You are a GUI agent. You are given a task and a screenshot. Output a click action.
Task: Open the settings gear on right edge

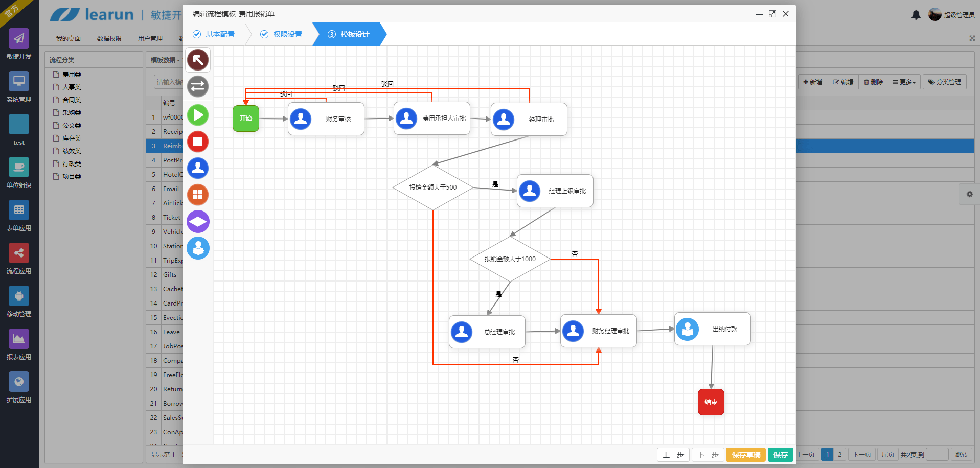(969, 194)
